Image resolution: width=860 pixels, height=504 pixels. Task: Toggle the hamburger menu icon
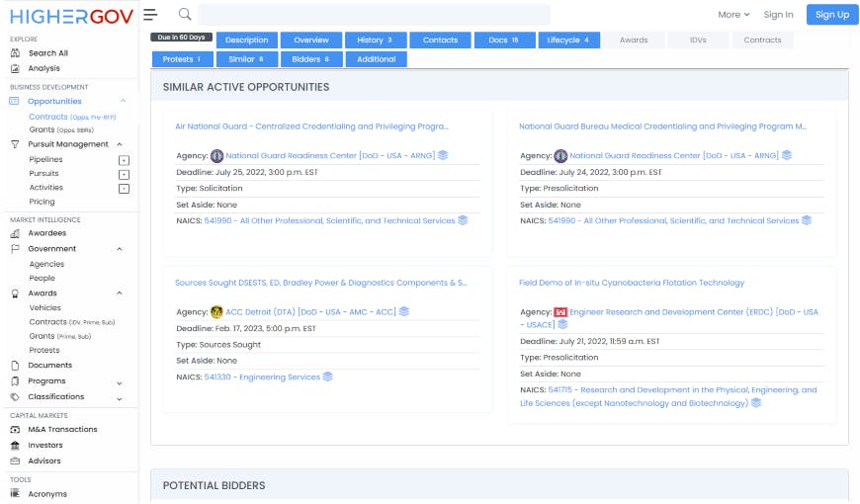click(x=150, y=15)
